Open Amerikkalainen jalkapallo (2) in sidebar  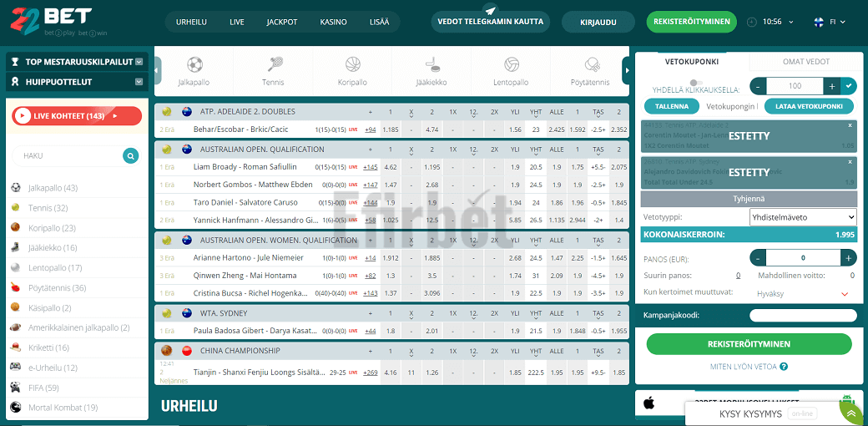pyautogui.click(x=78, y=328)
